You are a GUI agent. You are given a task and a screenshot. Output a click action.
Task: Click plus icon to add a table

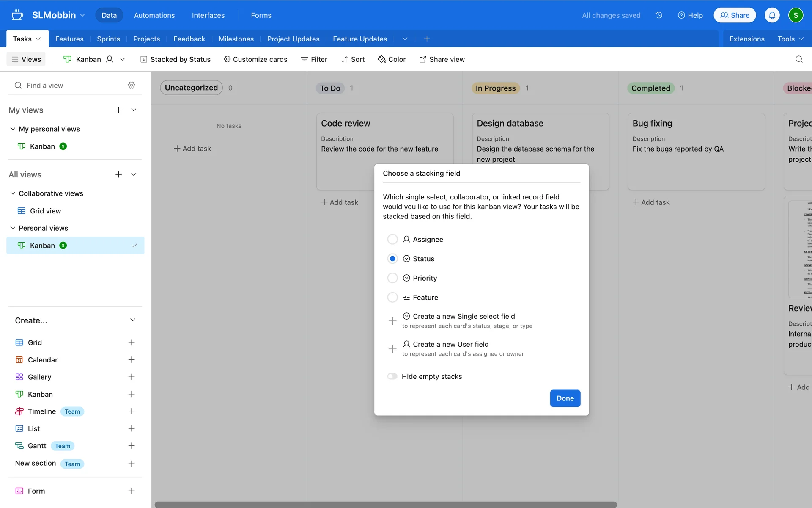click(x=427, y=39)
